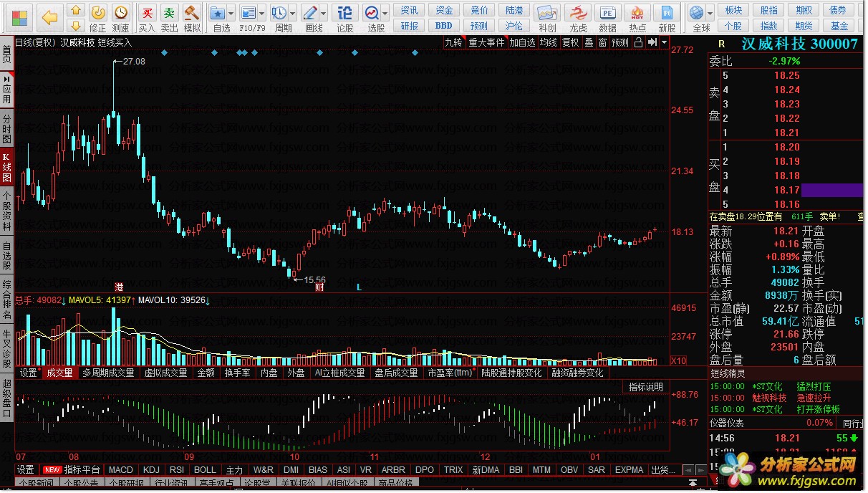Click the 周期 period clock icon

pos(279,13)
